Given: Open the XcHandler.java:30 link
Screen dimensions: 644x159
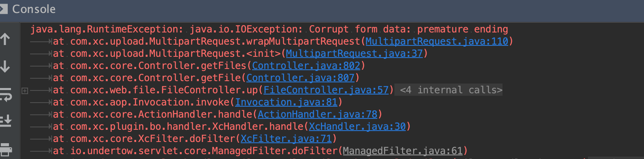Looking at the screenshot, I should (x=357, y=127).
